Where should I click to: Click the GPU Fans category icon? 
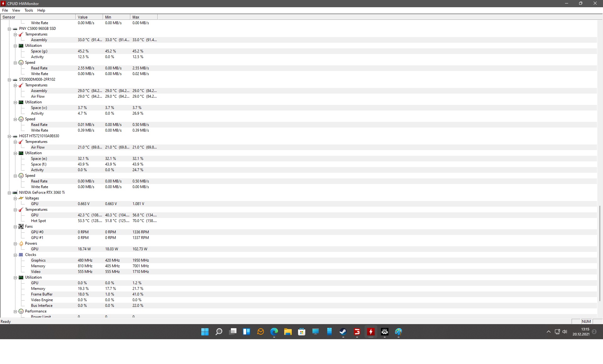[21, 226]
